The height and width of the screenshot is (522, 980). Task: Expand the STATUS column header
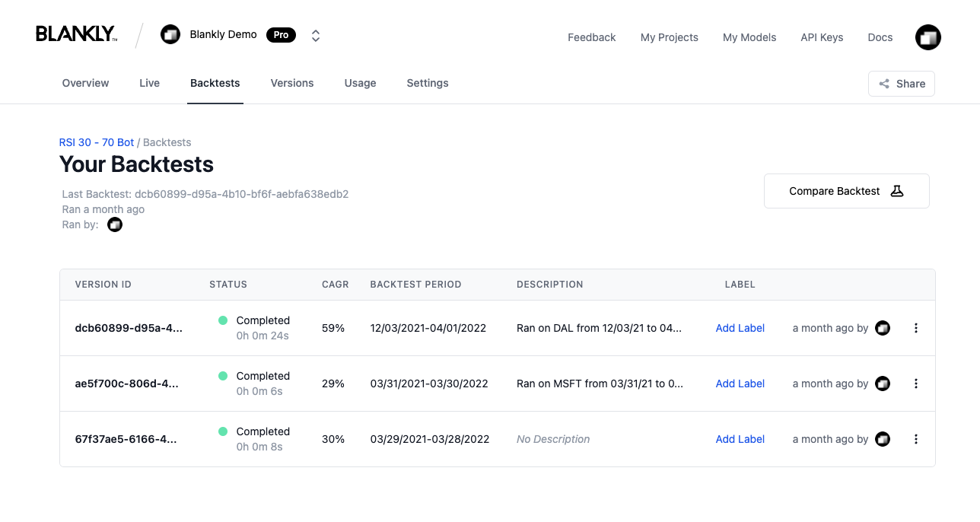[x=228, y=284]
